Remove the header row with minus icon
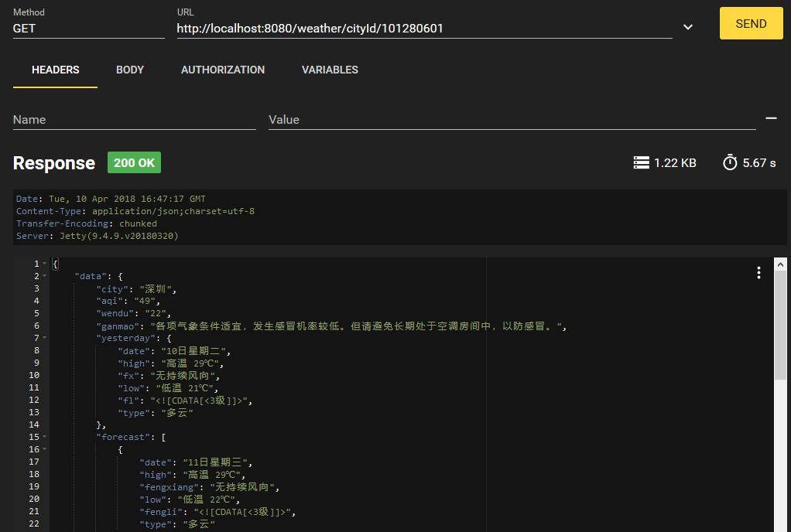Screen dimensions: 791x532 771,118
